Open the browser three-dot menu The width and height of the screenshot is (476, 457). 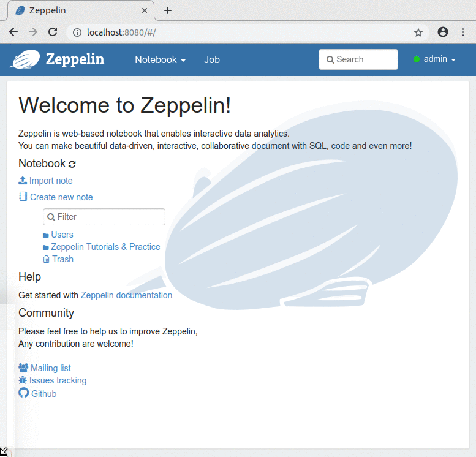pyautogui.click(x=463, y=32)
